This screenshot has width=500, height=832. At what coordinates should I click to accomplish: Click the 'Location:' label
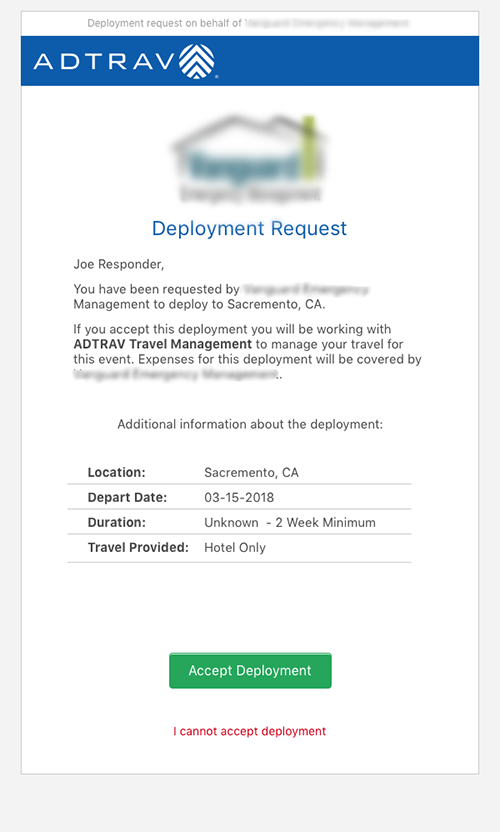(x=116, y=472)
